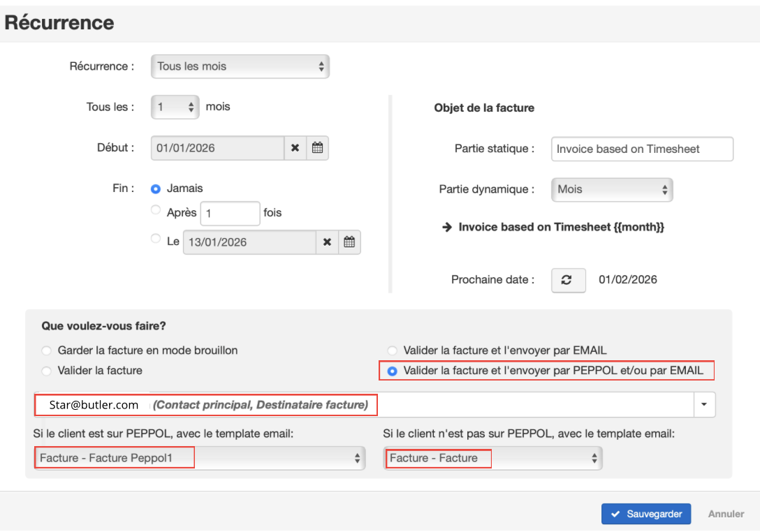Viewport: 760px width, 532px height.
Task: Choose the Le date end option
Action: (156, 239)
